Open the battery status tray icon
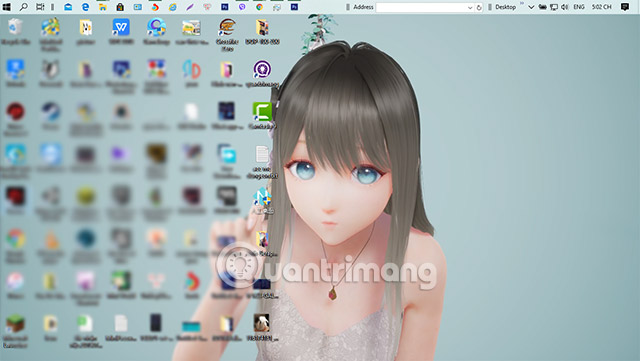This screenshot has width=640, height=361. 542,7
